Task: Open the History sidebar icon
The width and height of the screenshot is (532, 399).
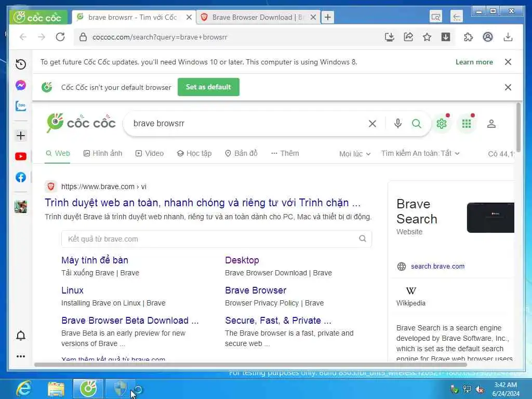Action: (21, 64)
